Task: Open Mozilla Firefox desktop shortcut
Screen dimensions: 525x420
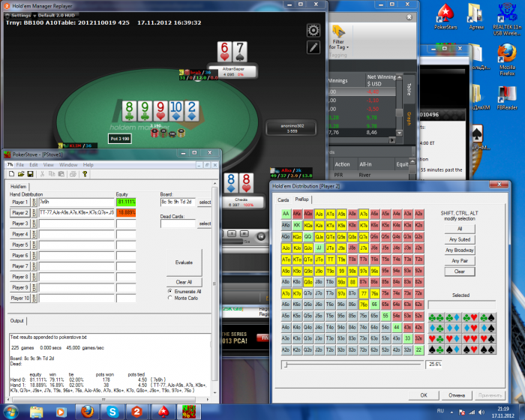Action: [507, 59]
